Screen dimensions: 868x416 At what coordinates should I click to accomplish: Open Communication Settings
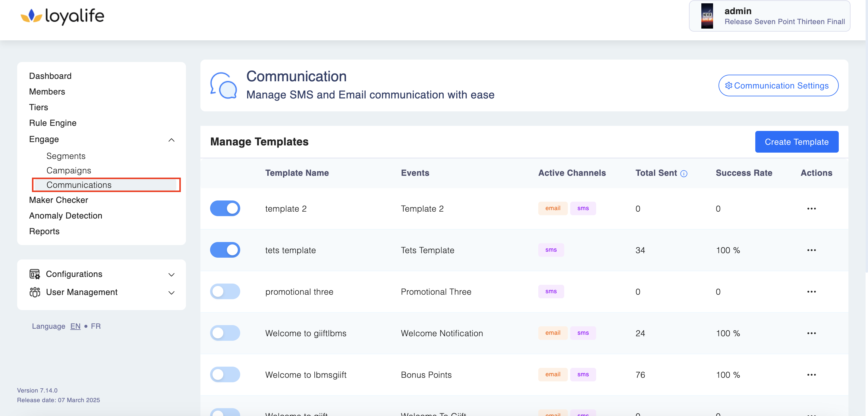click(x=778, y=85)
